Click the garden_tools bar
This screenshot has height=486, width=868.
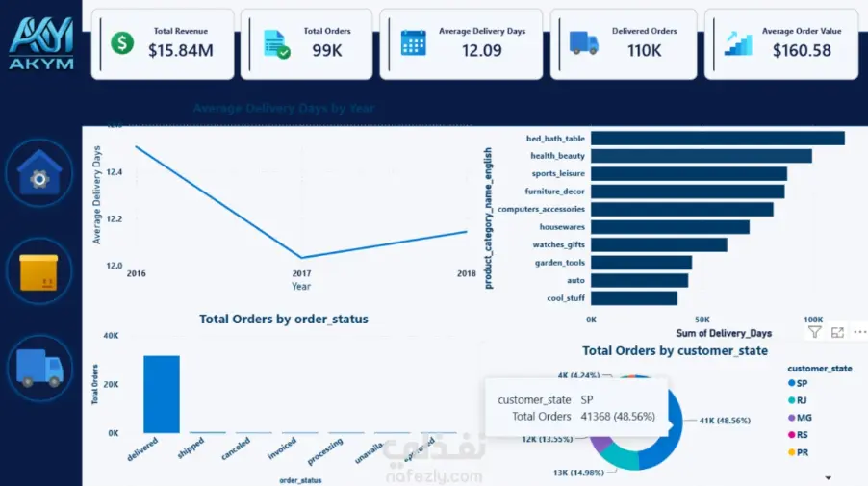[641, 263]
